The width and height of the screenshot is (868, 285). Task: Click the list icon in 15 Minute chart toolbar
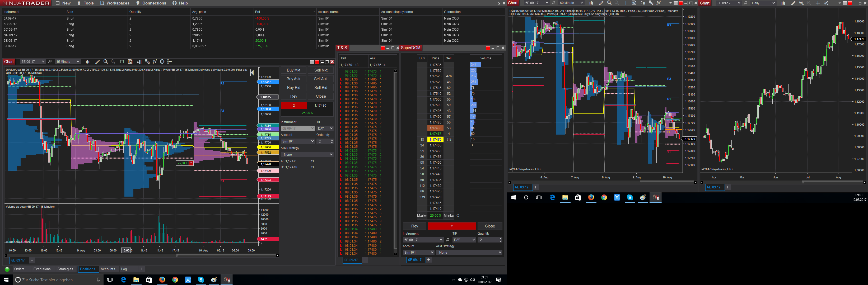[170, 61]
